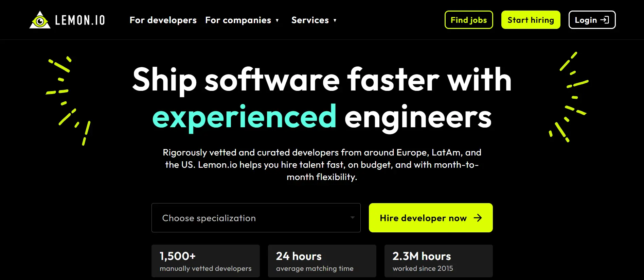Click the 2.3M hours worked card
Screen dimensions: 644x280
coord(439,261)
